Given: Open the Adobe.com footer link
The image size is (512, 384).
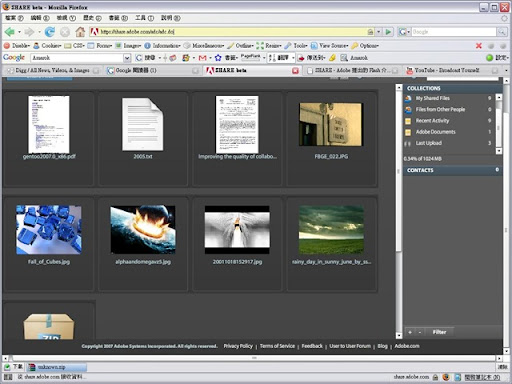Looking at the screenshot, I should pos(407,346).
